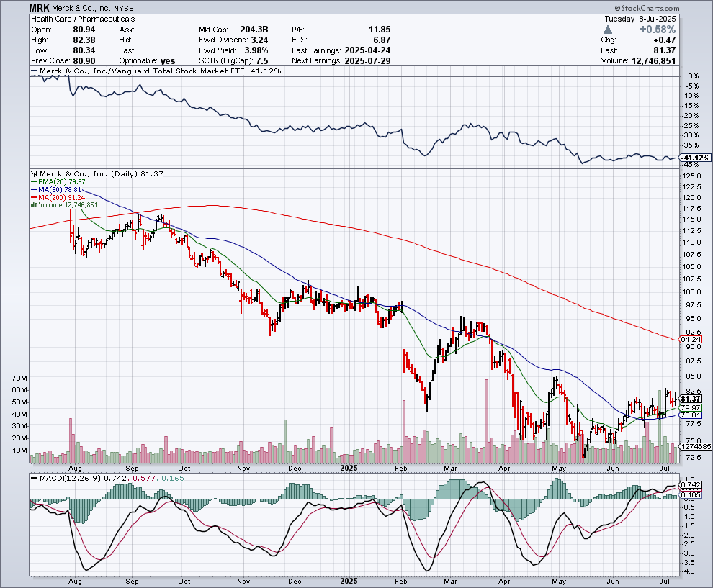Click the -41.12% flag on the relative strength axis
Viewport: 713px width, 588px height.
click(x=695, y=158)
